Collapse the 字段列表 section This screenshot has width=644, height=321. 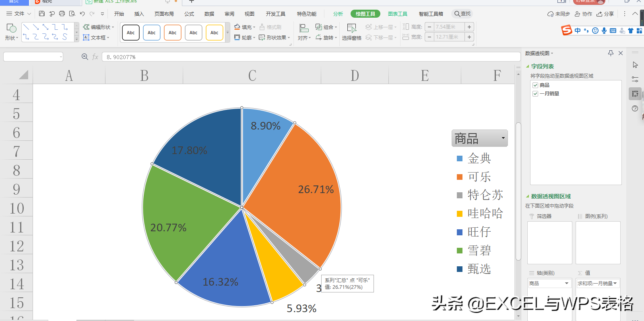tap(528, 66)
